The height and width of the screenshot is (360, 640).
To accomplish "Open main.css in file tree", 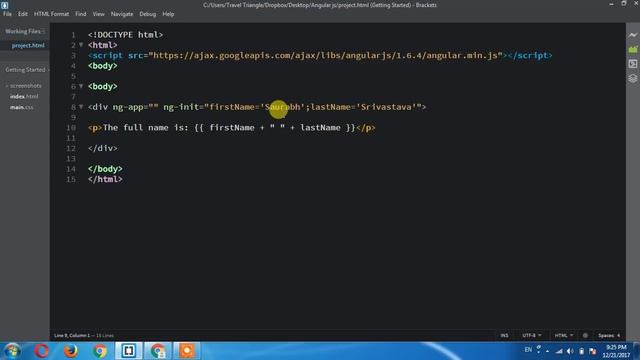I will click(22, 107).
